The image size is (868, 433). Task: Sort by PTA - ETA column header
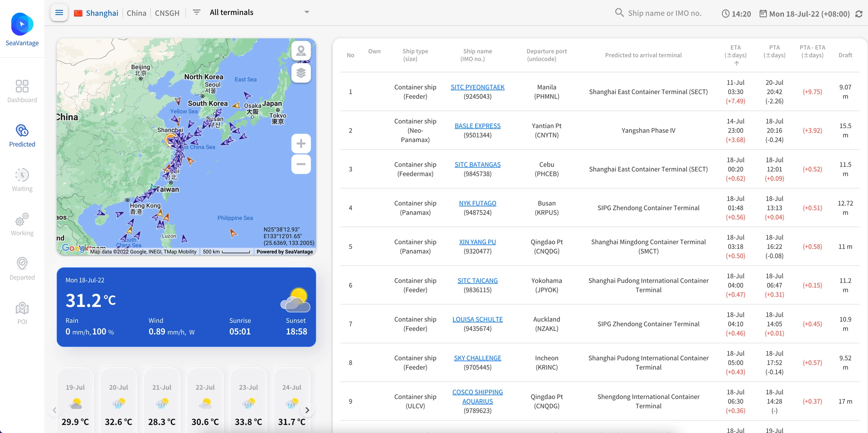812,51
